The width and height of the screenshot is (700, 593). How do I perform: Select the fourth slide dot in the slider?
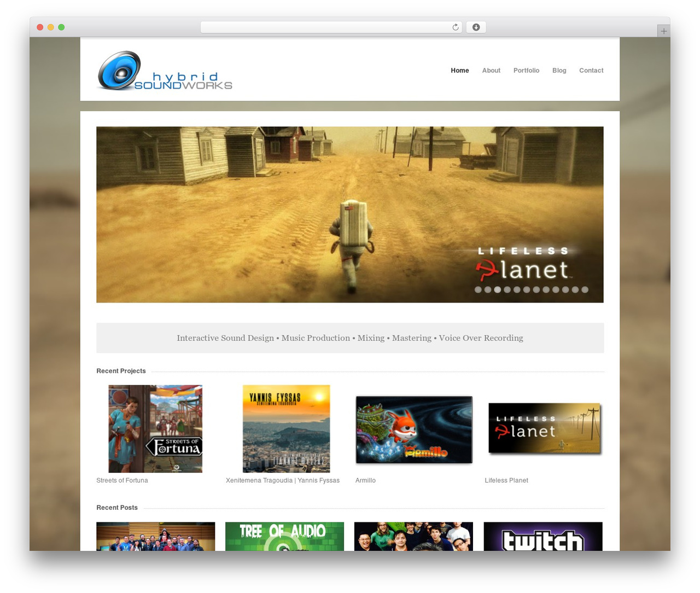(507, 290)
